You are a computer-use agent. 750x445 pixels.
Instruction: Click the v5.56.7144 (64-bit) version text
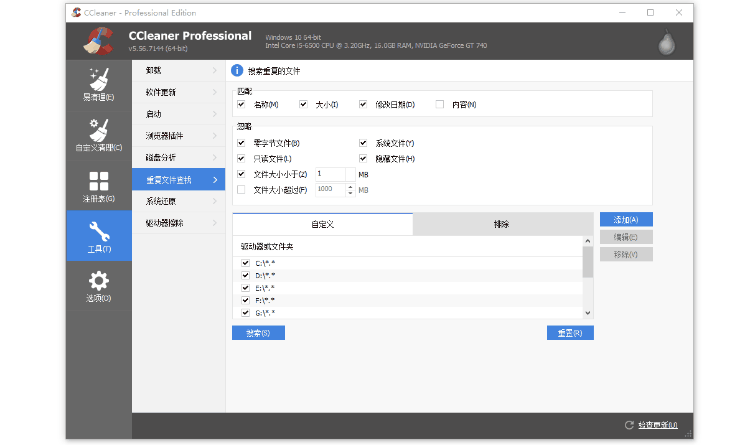(158, 49)
